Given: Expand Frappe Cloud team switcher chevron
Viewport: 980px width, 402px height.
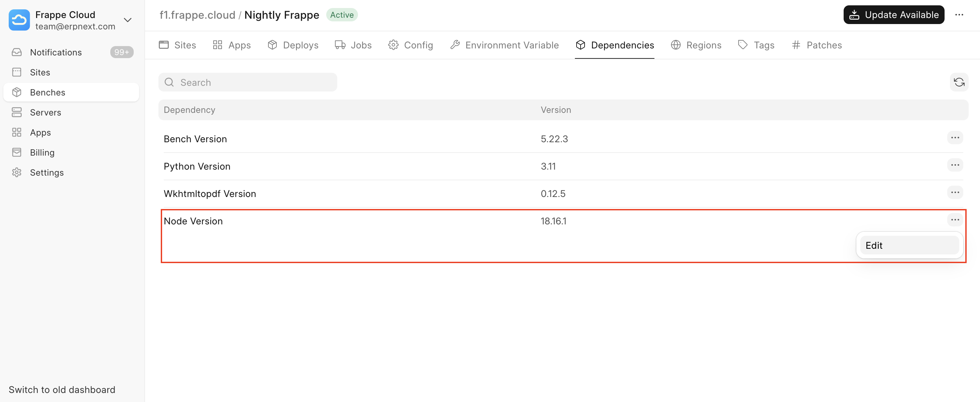Looking at the screenshot, I should pos(128,20).
